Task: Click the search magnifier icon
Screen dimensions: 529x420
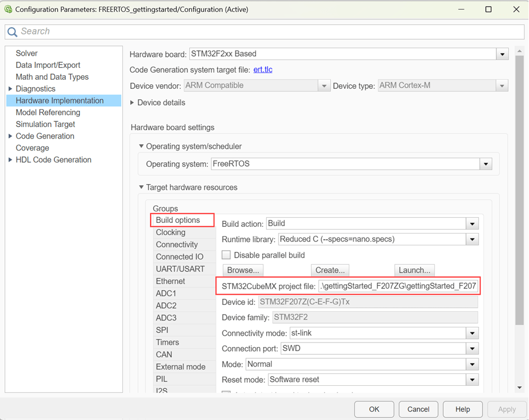Action: tap(12, 32)
